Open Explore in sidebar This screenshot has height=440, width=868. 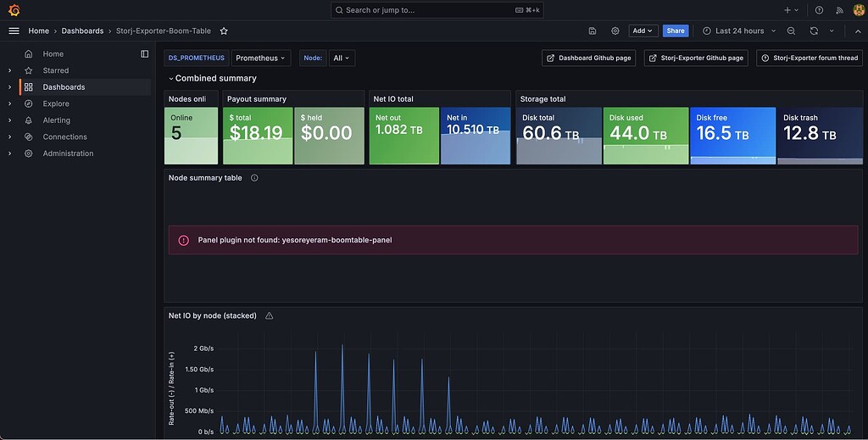56,103
